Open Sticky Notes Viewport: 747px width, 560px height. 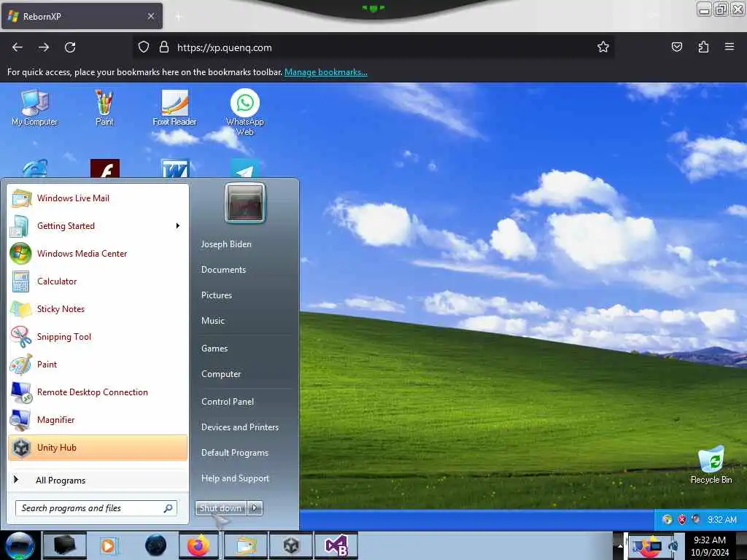(98, 308)
